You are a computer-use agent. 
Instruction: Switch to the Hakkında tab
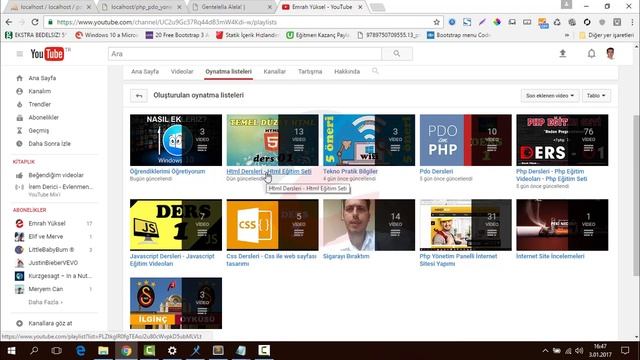click(x=347, y=71)
